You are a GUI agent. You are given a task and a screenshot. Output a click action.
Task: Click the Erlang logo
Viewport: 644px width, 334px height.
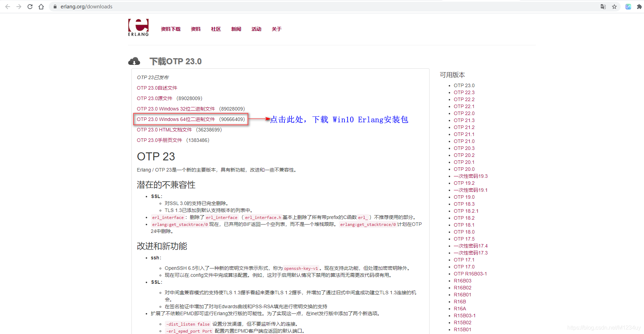(x=138, y=27)
